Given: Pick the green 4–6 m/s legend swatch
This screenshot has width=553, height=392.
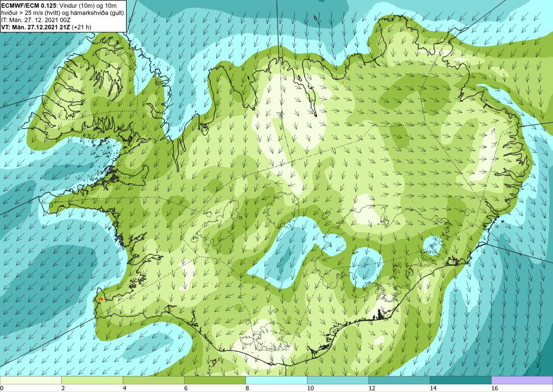Looking at the screenshot, I should [x=153, y=380].
